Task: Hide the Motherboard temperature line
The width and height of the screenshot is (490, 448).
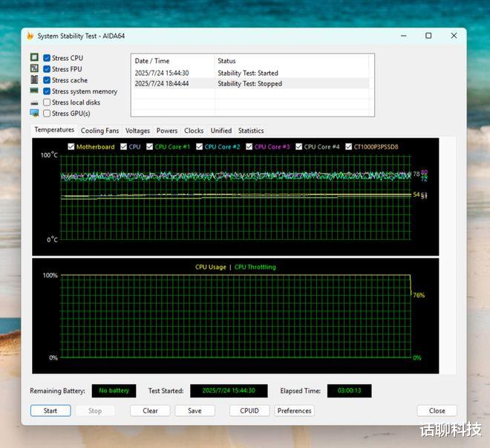Action: [x=71, y=146]
